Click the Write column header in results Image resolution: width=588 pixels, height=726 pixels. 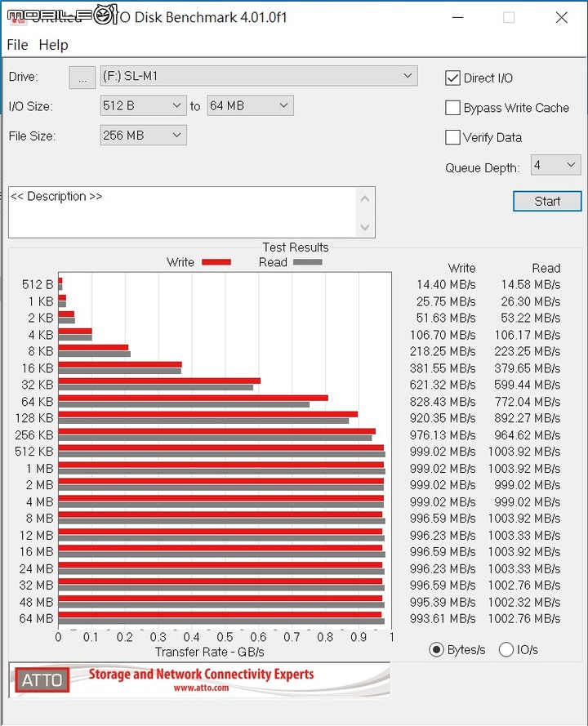(x=461, y=268)
